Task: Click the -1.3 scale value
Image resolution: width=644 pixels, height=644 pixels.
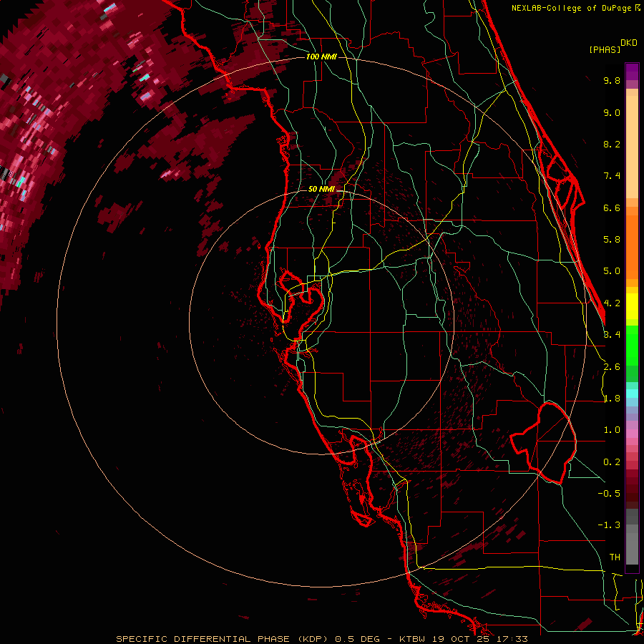Action: point(609,525)
